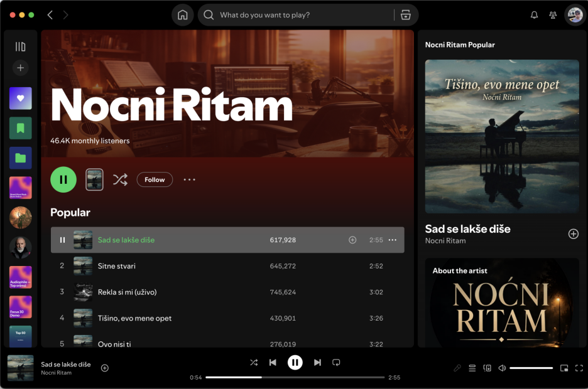Click the song title in the bottom player bar

coord(65,365)
